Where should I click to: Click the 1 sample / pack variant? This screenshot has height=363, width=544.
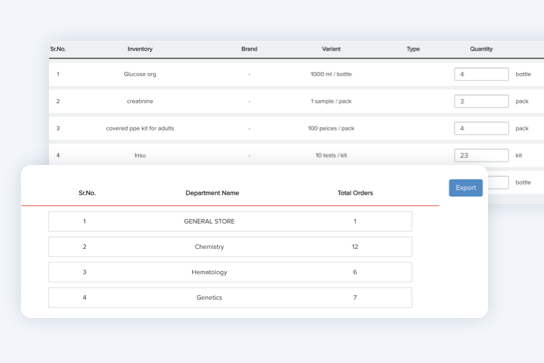331,101
